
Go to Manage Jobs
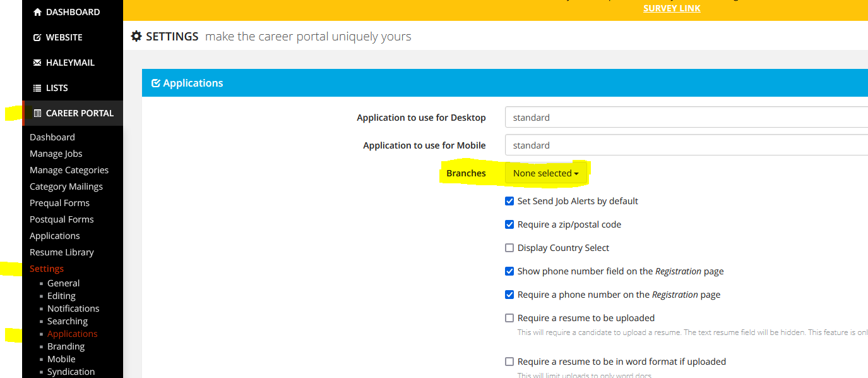[x=56, y=154]
